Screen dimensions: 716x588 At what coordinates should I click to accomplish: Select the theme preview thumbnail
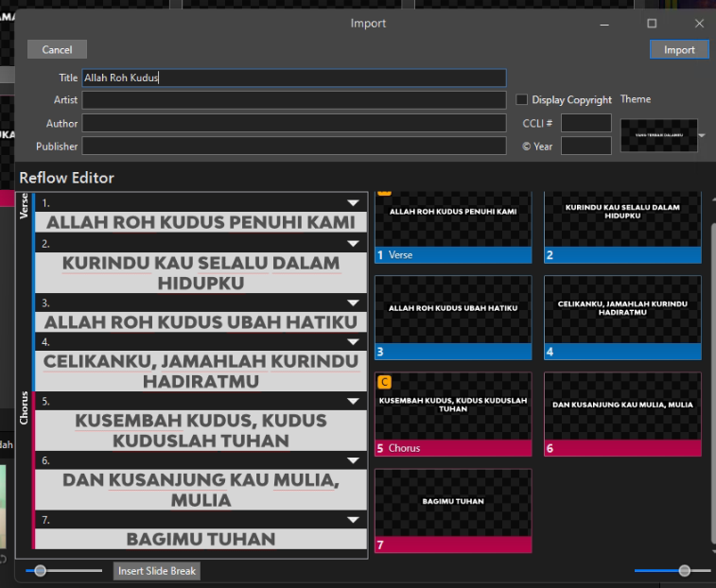(658, 136)
